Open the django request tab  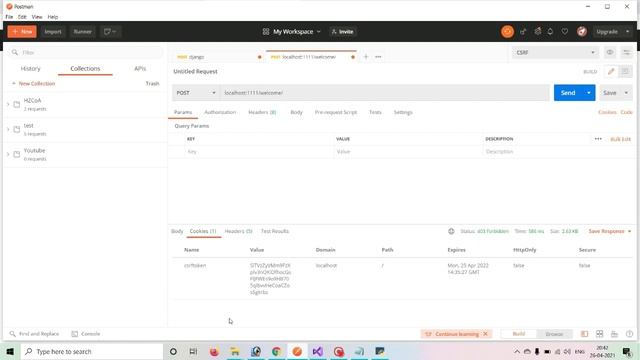click(x=216, y=57)
